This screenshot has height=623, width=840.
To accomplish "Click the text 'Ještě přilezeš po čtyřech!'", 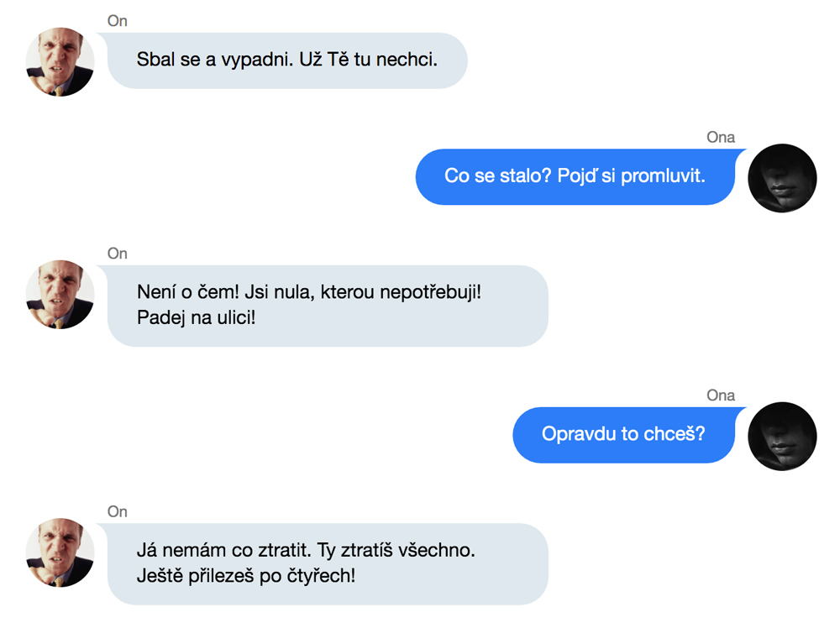I will pos(246,576).
